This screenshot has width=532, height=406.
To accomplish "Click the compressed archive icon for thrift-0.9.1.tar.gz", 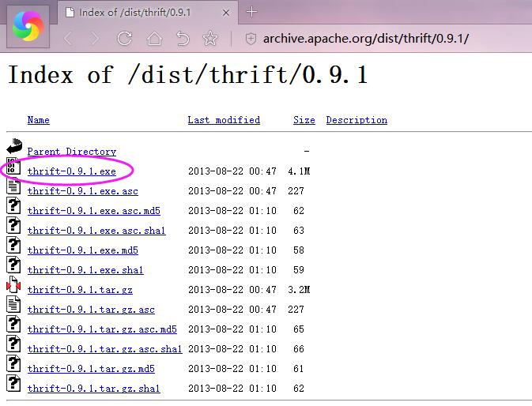I will point(13,284).
